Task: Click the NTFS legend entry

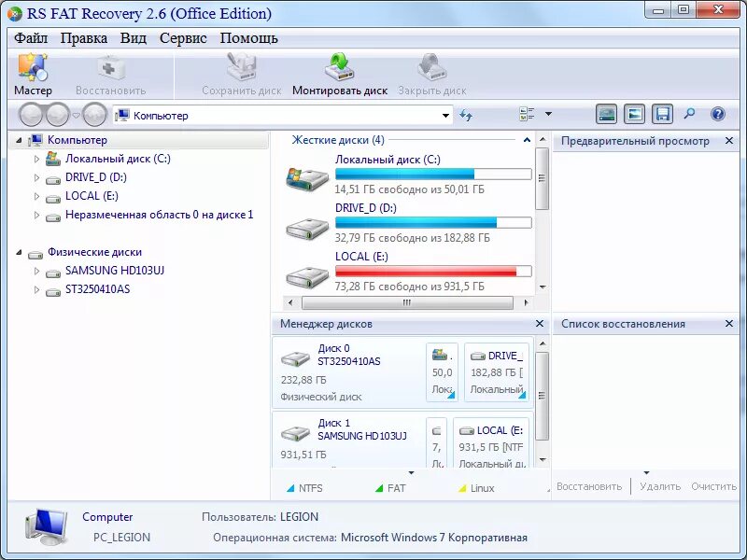Action: click(x=305, y=488)
